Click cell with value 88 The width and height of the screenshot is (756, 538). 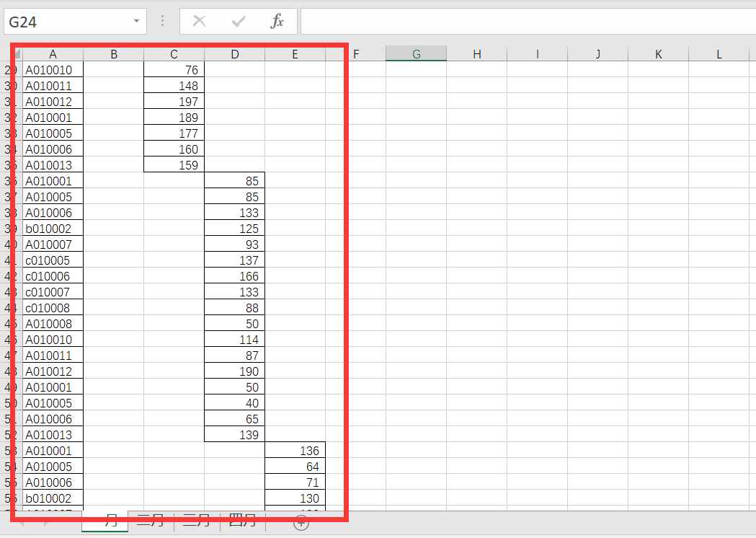(235, 308)
